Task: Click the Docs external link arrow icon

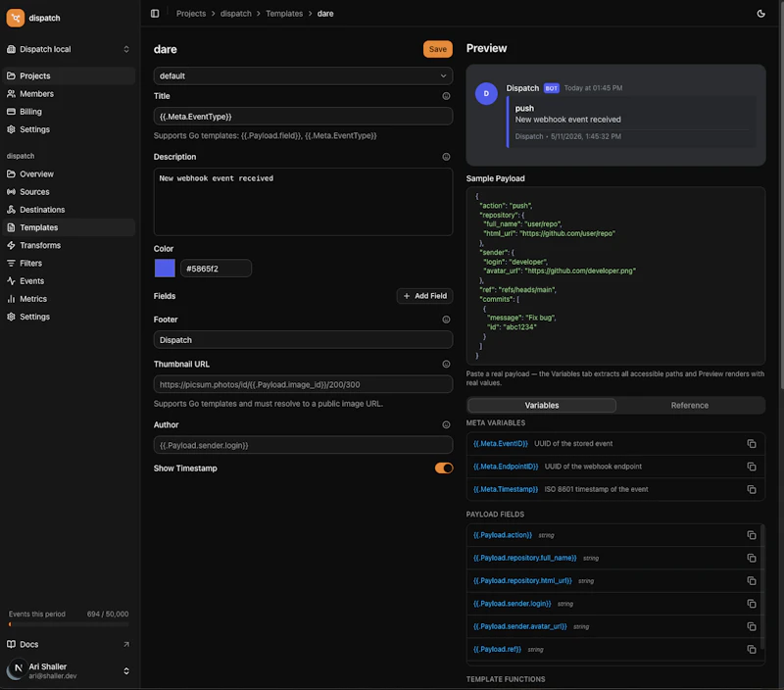Action: click(x=126, y=644)
